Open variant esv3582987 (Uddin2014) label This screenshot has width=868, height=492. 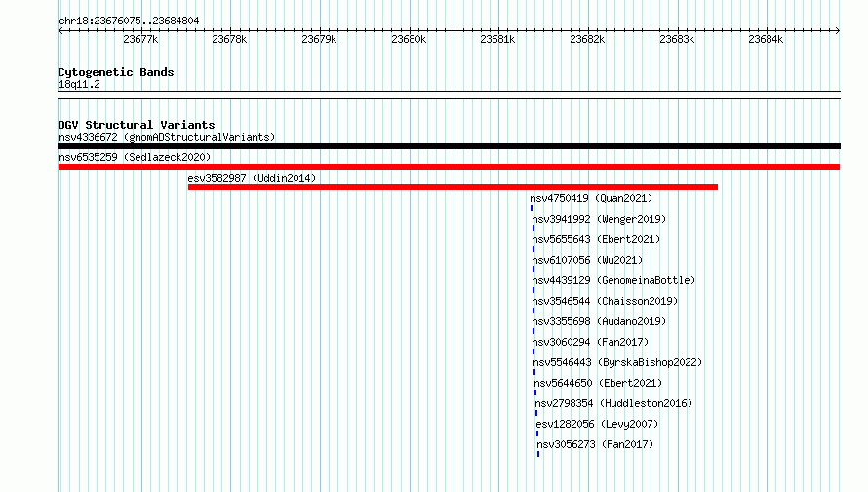(x=252, y=178)
